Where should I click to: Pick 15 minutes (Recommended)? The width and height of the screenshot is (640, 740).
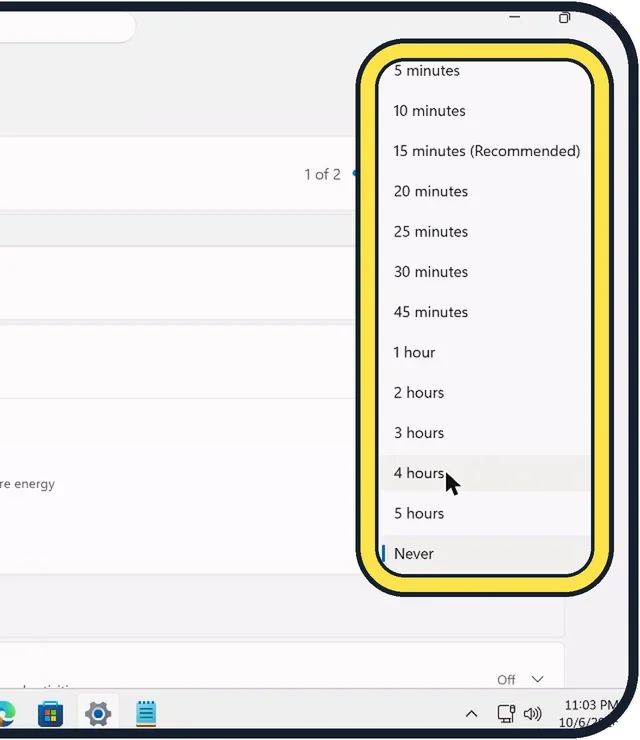point(485,151)
